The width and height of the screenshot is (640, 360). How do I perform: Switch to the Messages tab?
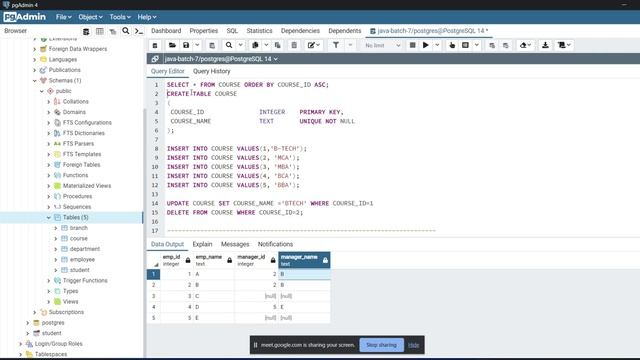click(x=235, y=244)
